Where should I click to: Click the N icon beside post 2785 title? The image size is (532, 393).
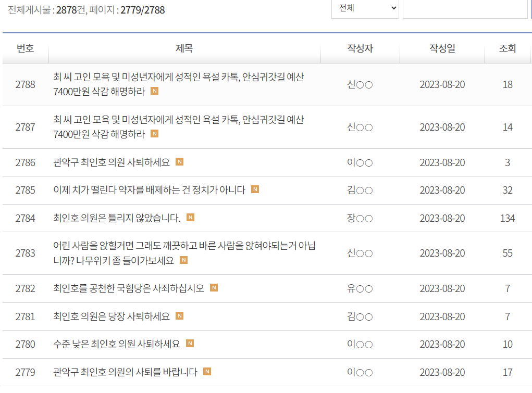click(255, 189)
